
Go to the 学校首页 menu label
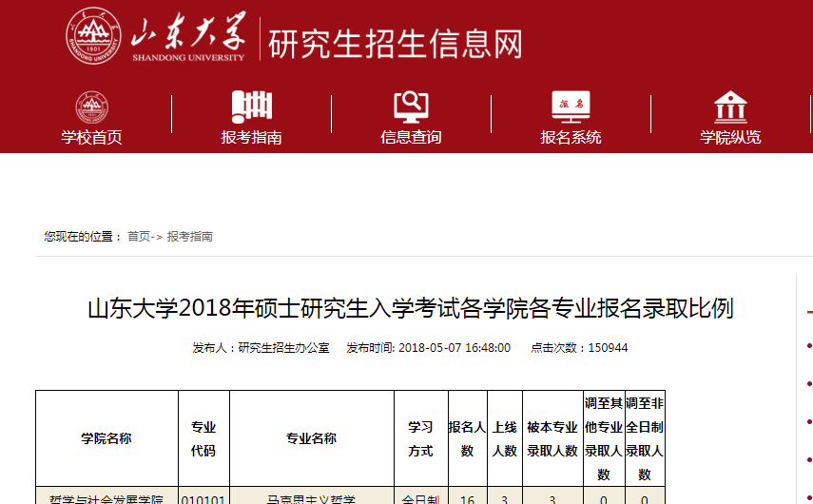(92, 137)
